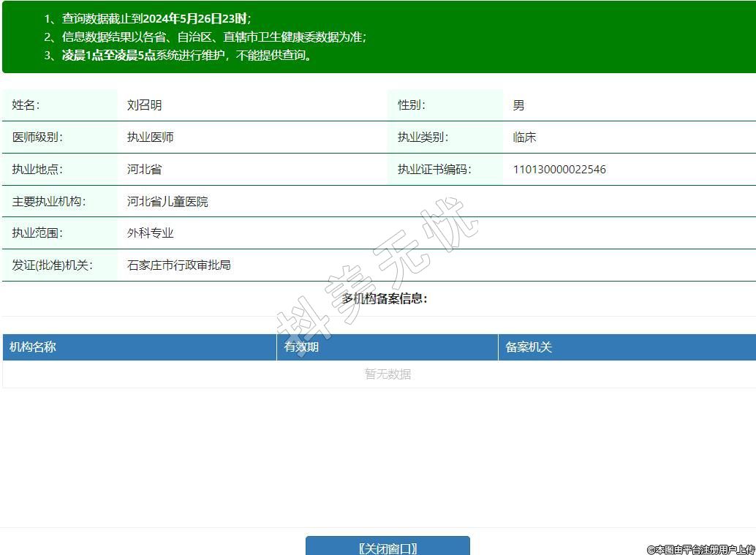This screenshot has width=756, height=555.
Task: Click the certificate number 110130000022546
Action: (x=559, y=170)
